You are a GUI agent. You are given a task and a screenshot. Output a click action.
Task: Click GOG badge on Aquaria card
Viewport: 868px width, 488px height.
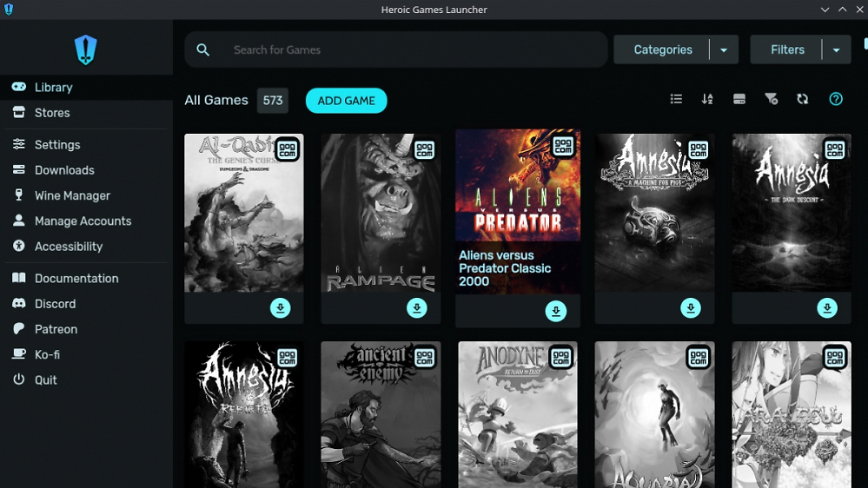tap(698, 358)
